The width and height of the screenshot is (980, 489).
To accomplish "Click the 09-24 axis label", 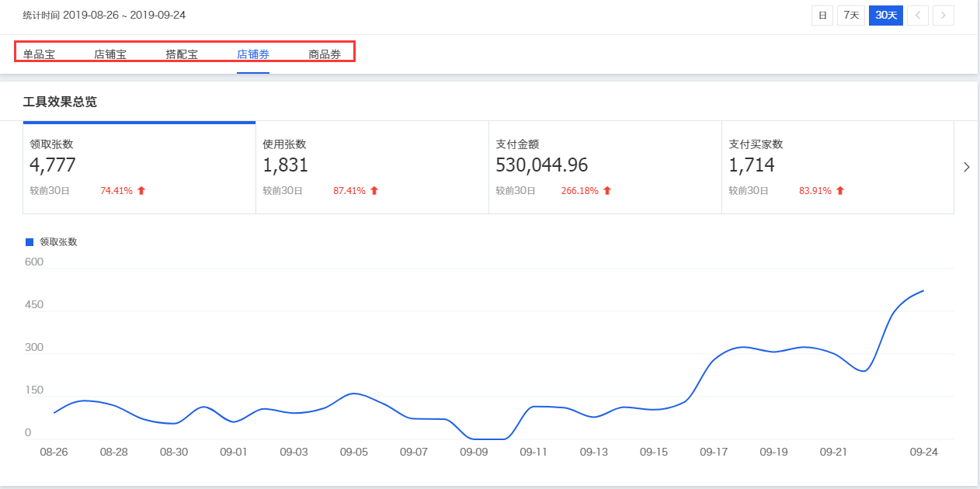I will 924,453.
